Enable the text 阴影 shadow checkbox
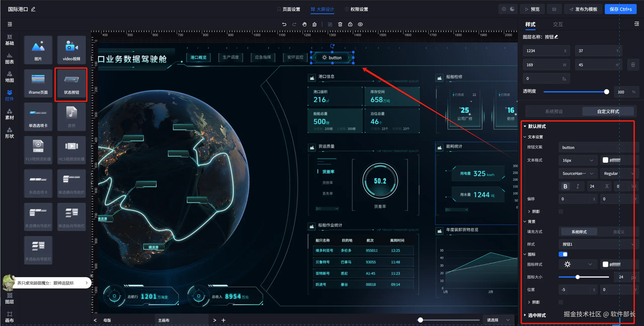Viewport: 644px width, 326px height. (x=561, y=212)
